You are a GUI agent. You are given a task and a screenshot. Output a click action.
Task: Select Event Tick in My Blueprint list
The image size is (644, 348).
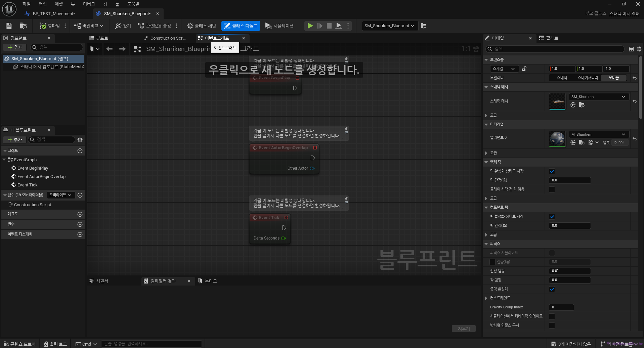point(28,185)
